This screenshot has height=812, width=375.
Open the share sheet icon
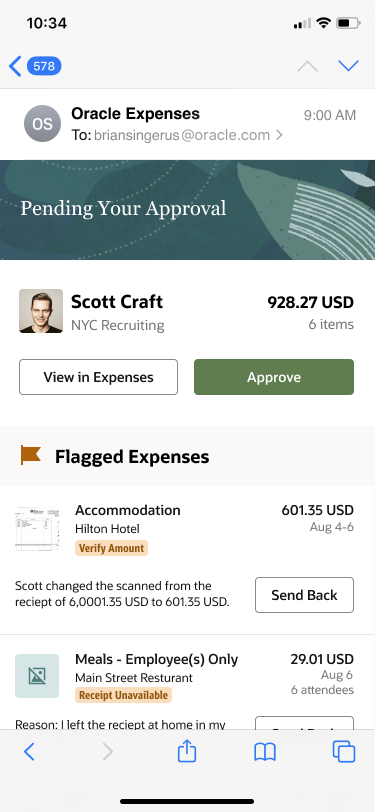tap(186, 751)
